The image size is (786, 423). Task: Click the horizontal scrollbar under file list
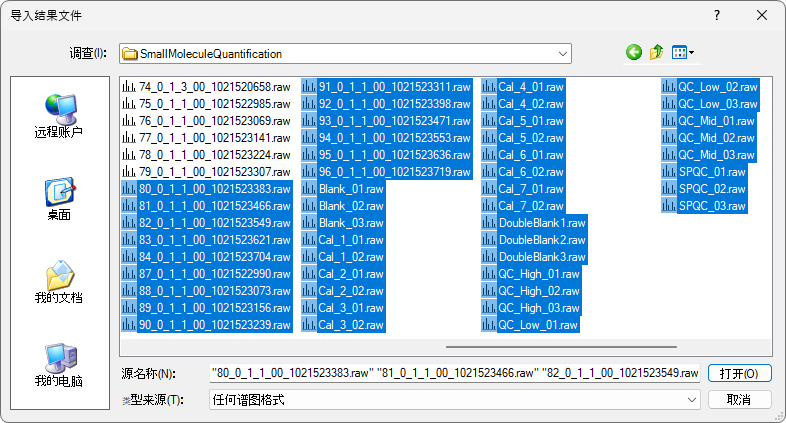pos(520,347)
